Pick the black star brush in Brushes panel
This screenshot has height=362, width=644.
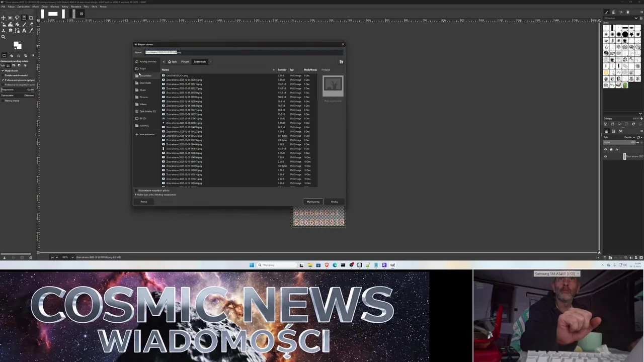tap(631, 34)
